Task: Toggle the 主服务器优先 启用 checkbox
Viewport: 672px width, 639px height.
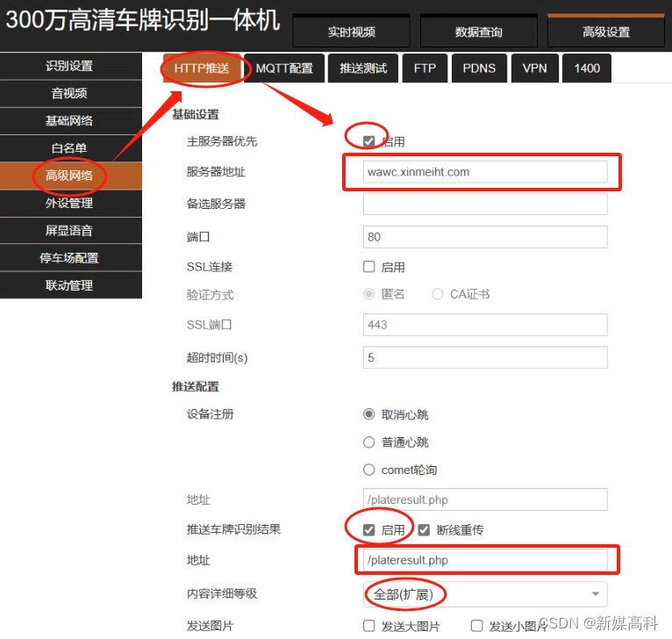Action: (369, 141)
